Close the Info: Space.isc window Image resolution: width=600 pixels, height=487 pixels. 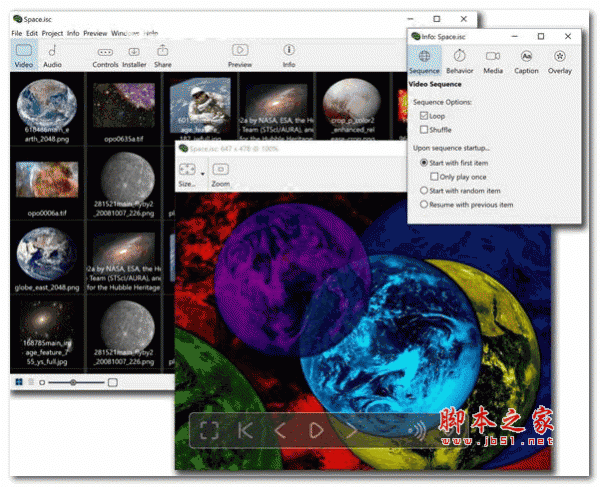pyautogui.click(x=568, y=36)
